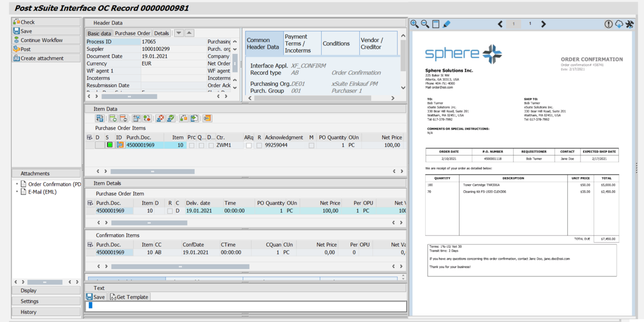Select the highlighter marker tool
The image size is (644, 322).
click(x=447, y=24)
